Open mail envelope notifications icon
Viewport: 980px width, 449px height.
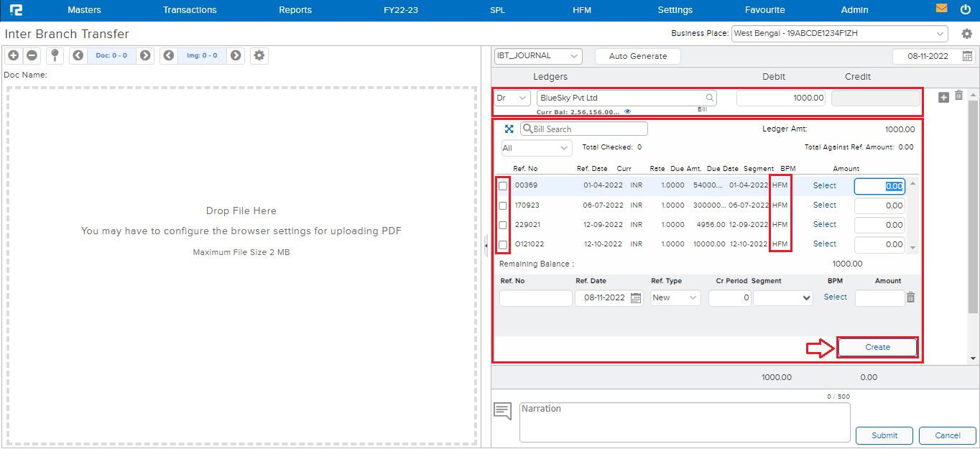[941, 9]
